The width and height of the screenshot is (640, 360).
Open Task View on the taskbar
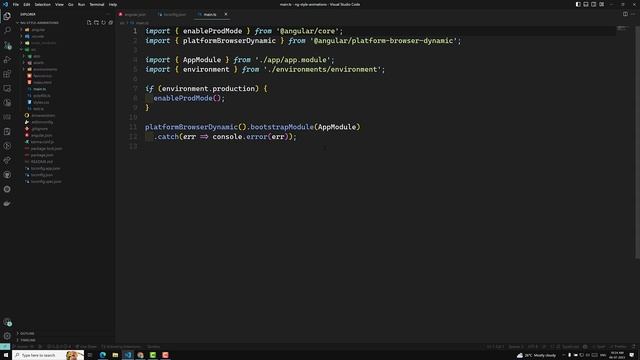(x=90, y=355)
